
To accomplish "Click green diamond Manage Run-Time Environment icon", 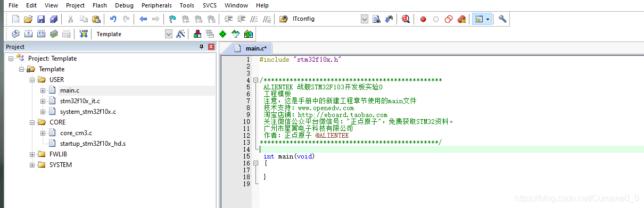I will [x=223, y=34].
